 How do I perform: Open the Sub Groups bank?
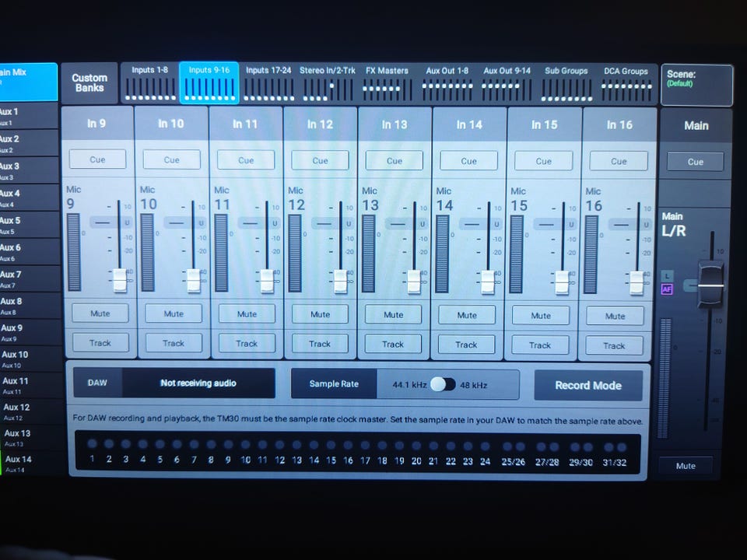[566, 83]
